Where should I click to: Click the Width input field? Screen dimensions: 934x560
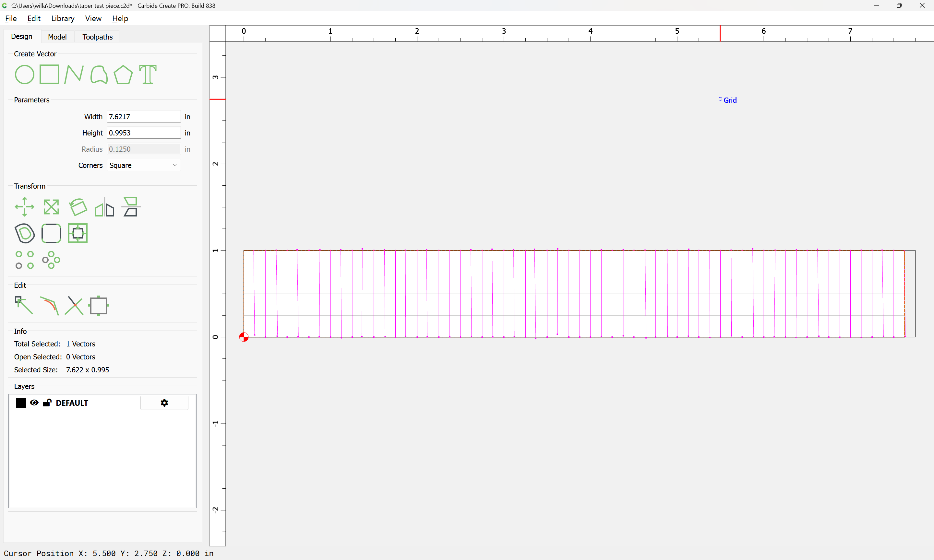click(x=143, y=117)
